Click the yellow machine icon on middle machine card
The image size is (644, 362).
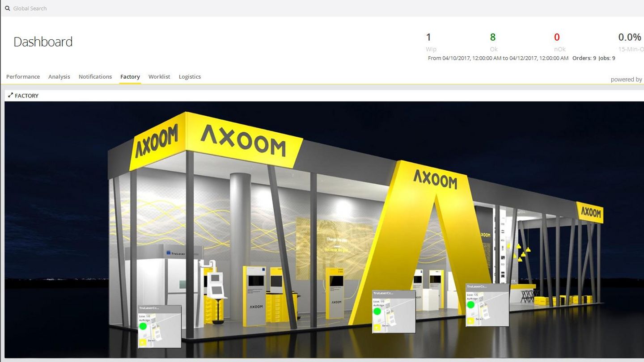(377, 326)
